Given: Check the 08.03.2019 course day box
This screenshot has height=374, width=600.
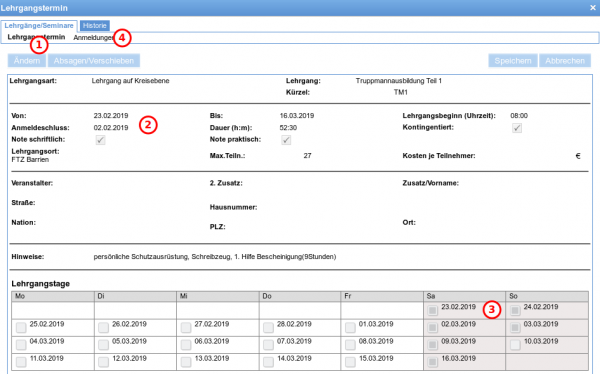Looking at the screenshot, I should [x=350, y=345].
